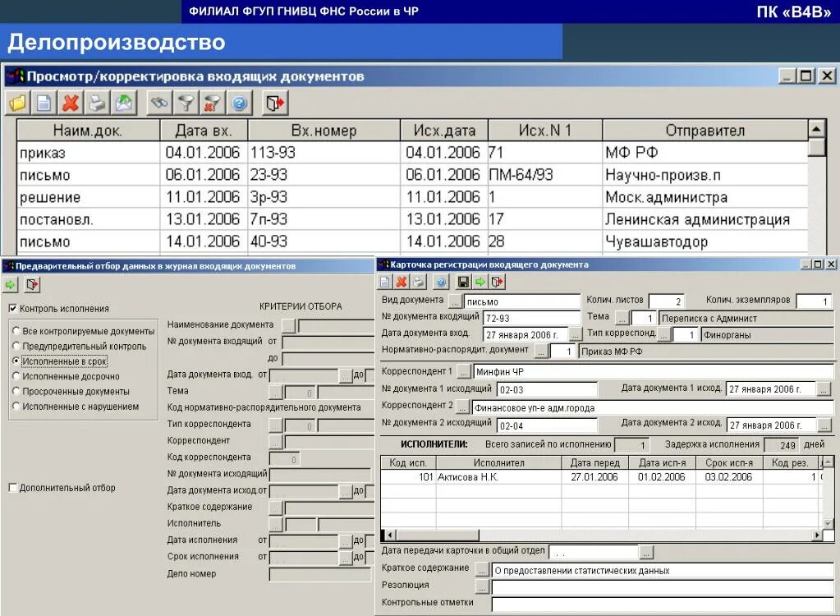Viewport: 840px width, 616px height.
Task: Click the Срок исп-я column header
Action: [x=729, y=462]
